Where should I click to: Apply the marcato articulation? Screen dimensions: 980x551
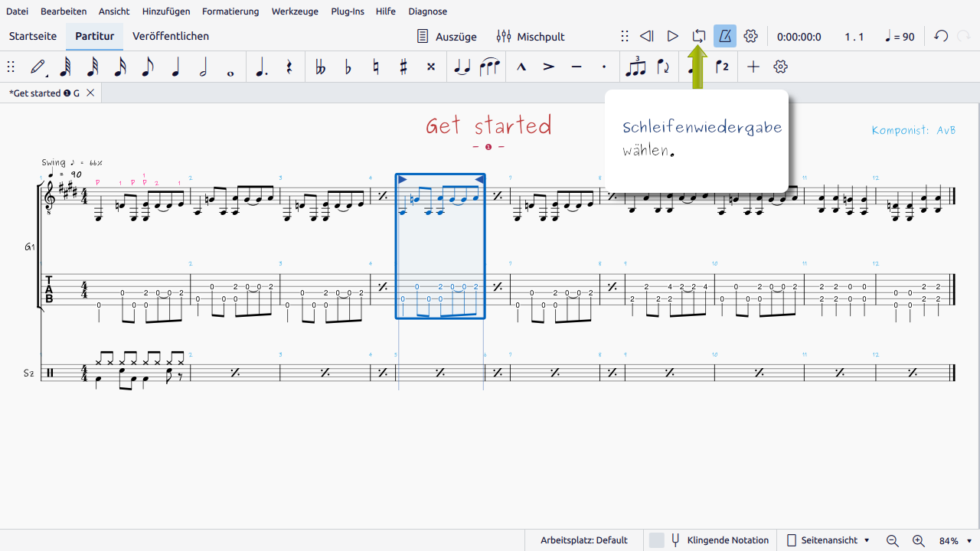(521, 67)
